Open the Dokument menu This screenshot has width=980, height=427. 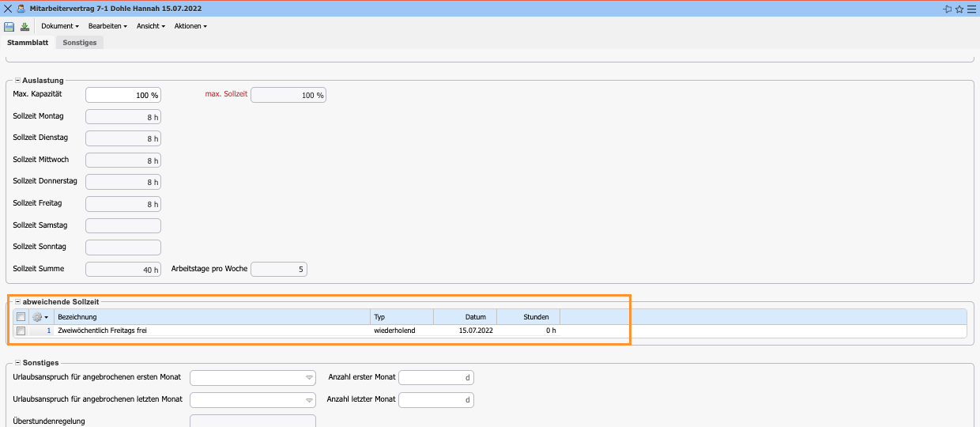59,26
